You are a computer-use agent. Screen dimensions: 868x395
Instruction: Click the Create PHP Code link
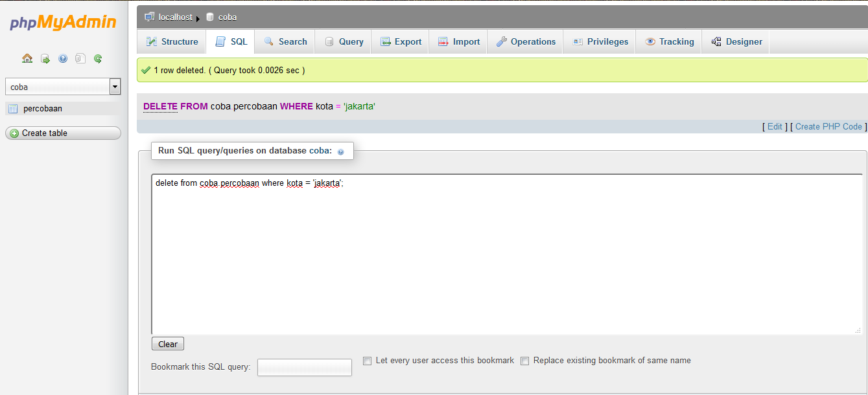tap(828, 127)
